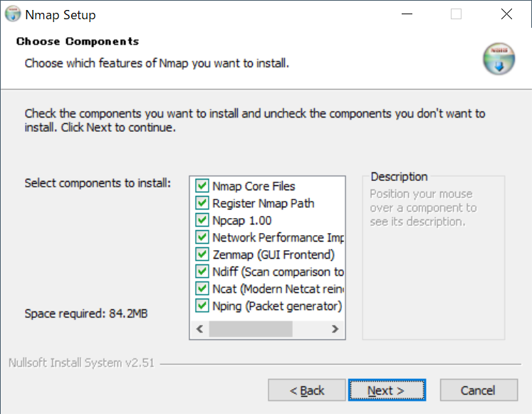Proceed with the Next button

click(386, 390)
